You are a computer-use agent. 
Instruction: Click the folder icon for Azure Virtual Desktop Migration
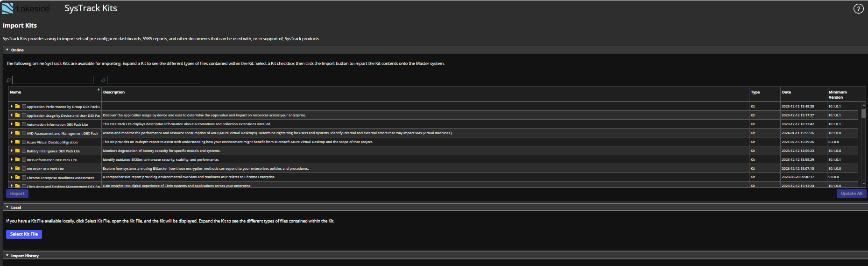point(17,142)
